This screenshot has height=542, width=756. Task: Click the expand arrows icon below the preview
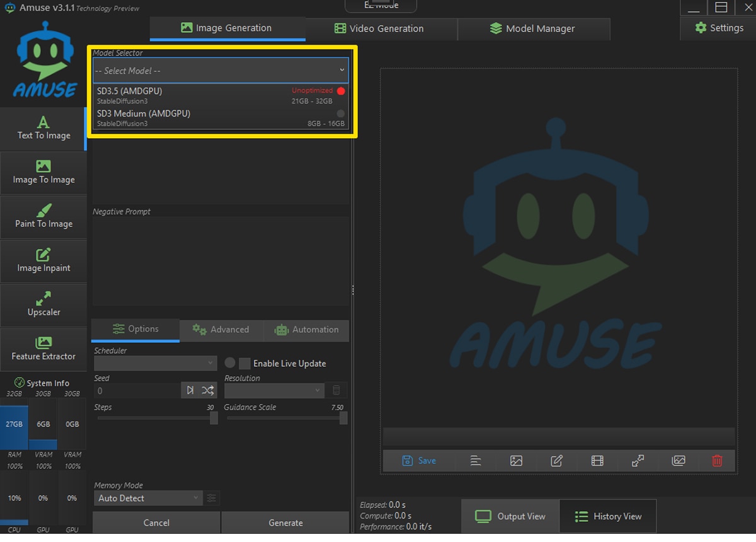[638, 461]
